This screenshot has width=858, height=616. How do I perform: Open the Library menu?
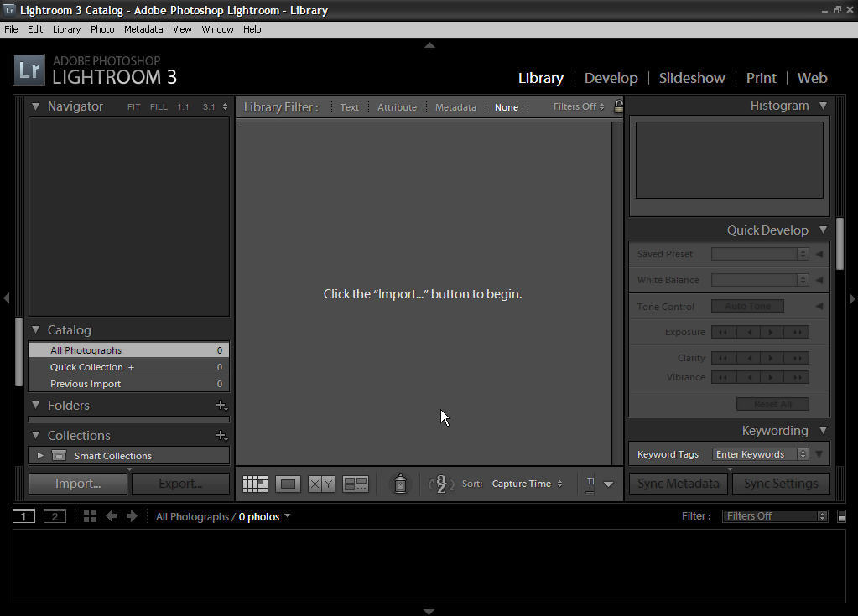pos(67,29)
